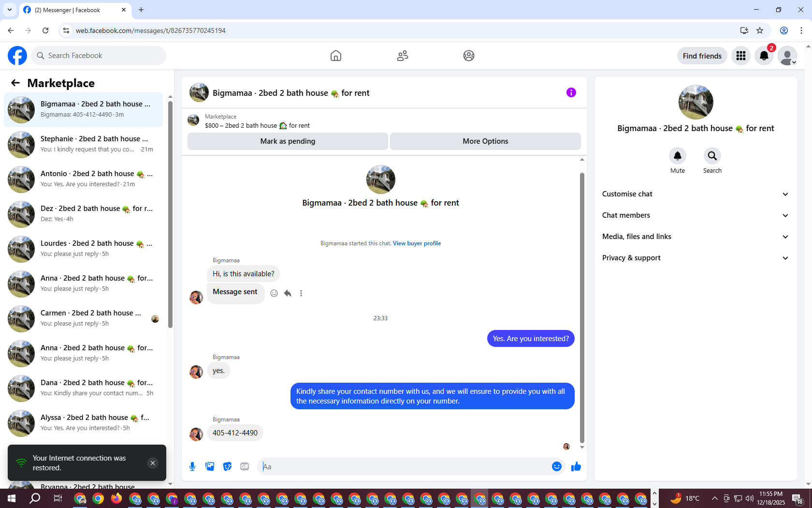Screen dimensions: 812x508
Task: Mute this conversation
Action: (678, 156)
